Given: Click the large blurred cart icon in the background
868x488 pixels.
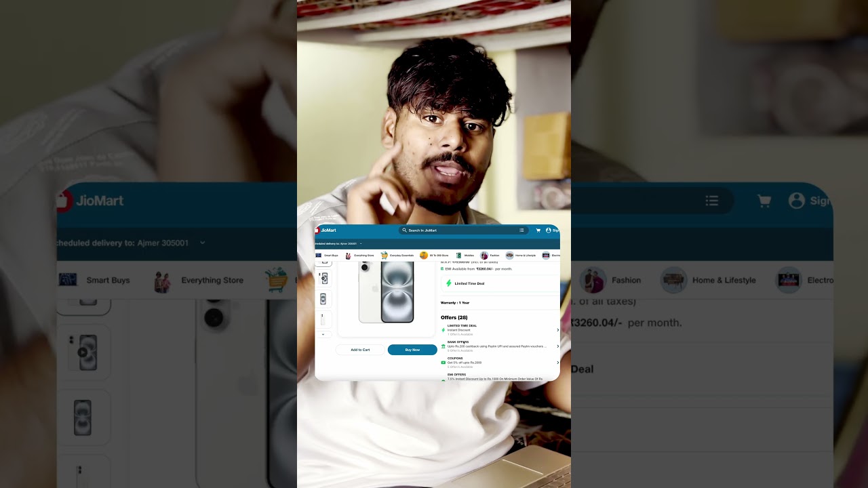Looking at the screenshot, I should pos(764,201).
